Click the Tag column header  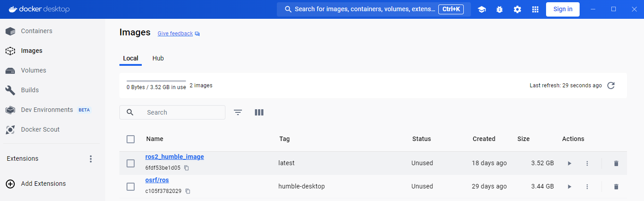[284, 139]
